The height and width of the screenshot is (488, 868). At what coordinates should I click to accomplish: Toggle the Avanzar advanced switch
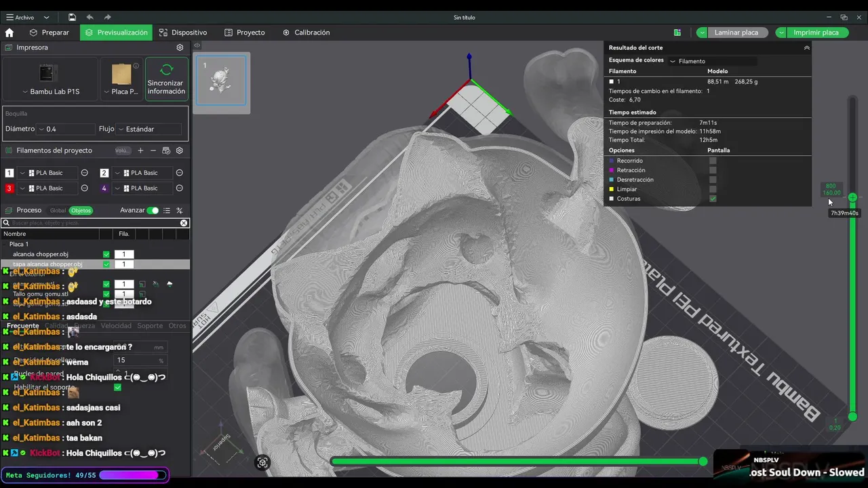(153, 211)
